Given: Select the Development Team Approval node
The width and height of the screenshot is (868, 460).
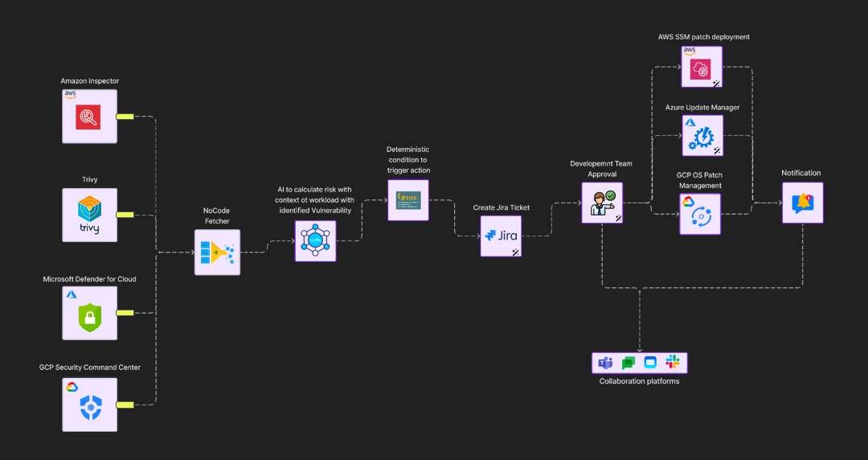Looking at the screenshot, I should pos(602,203).
